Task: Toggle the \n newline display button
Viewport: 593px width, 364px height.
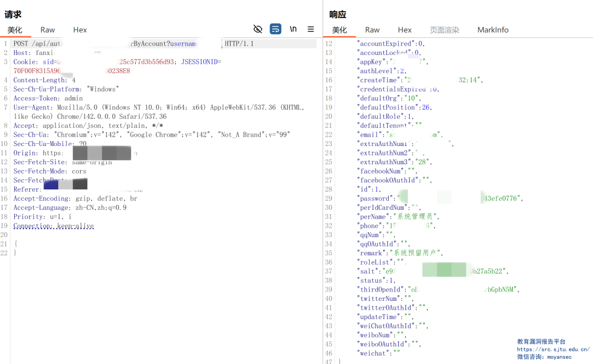Action: (293, 29)
